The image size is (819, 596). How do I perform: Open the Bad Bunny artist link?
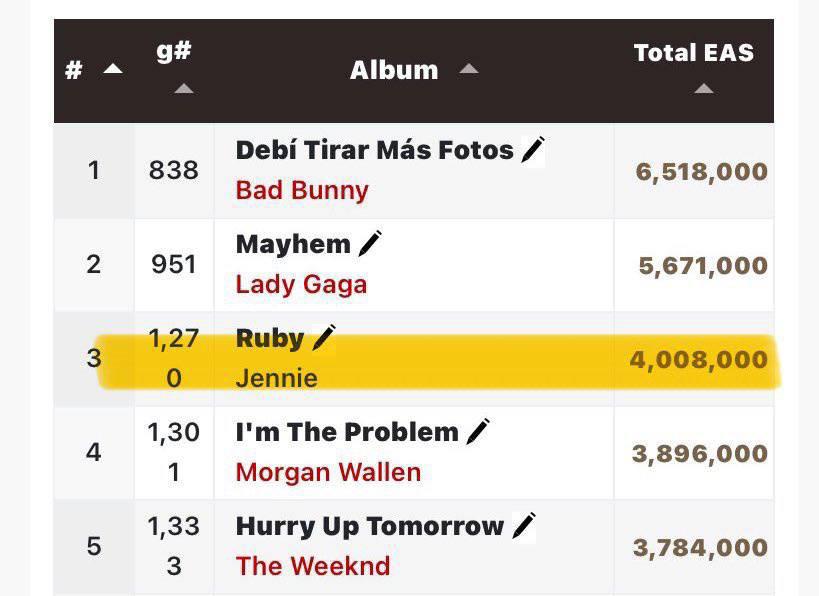302,190
